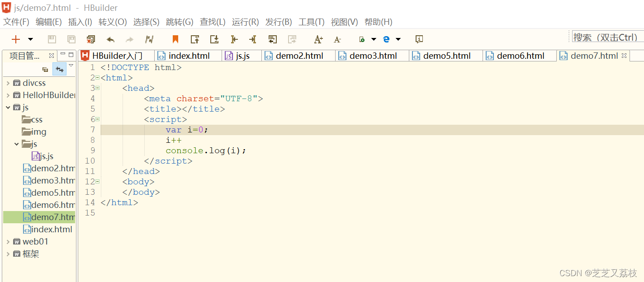Select the img folder in tree
644x282 pixels.
[34, 132]
